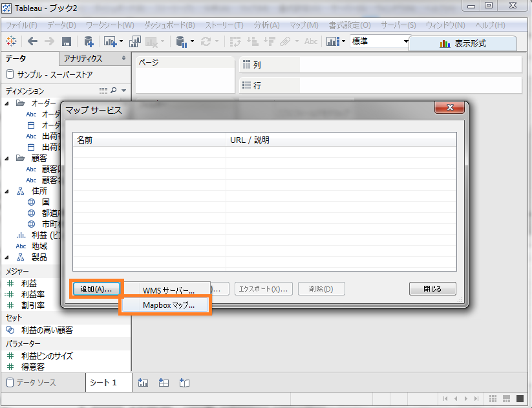Collapse the 住所 hierarchy
The height and width of the screenshot is (408, 532).
coord(6,191)
